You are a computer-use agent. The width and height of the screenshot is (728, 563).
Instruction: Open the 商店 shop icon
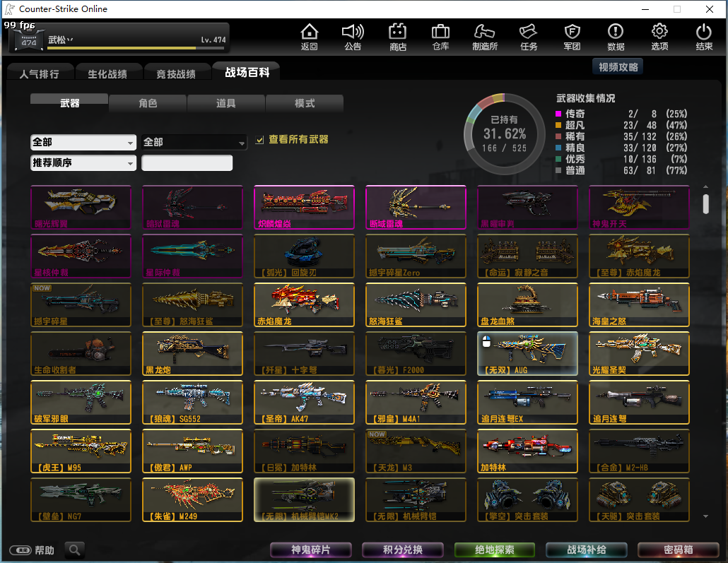(x=398, y=37)
